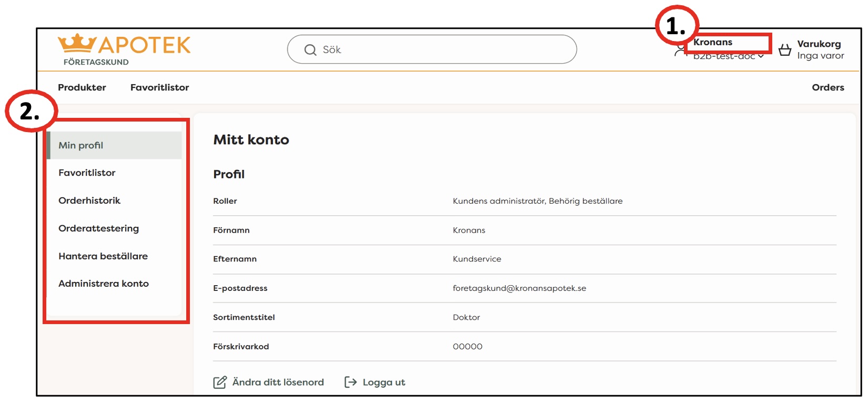
Task: Open the Produkter menu
Action: coord(82,87)
